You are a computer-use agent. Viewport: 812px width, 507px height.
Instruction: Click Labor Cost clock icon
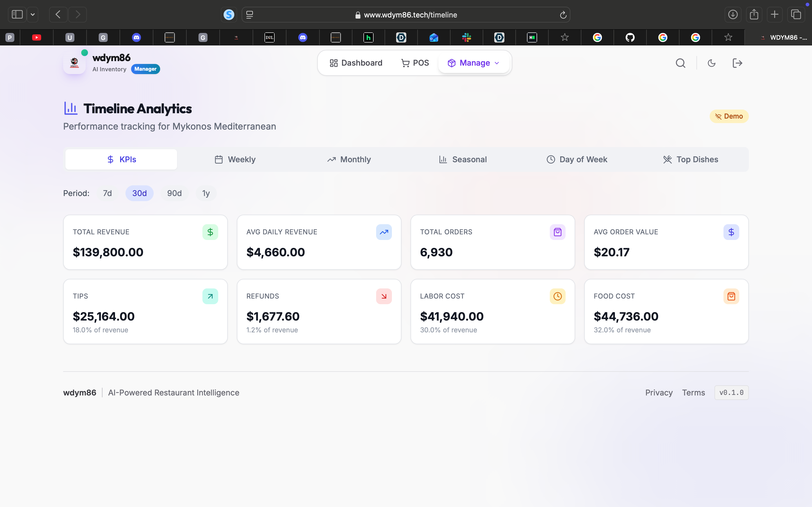coord(557,296)
